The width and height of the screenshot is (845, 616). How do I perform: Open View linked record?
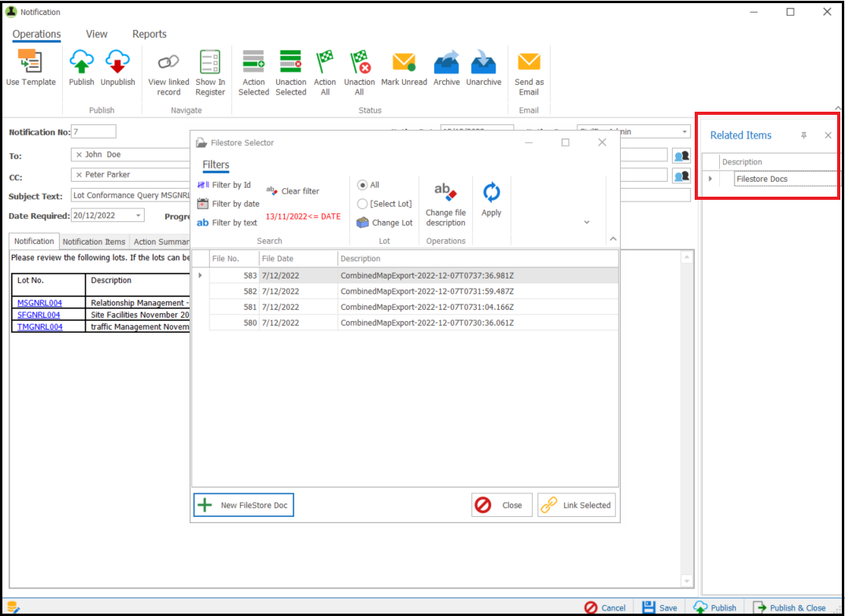(x=168, y=73)
